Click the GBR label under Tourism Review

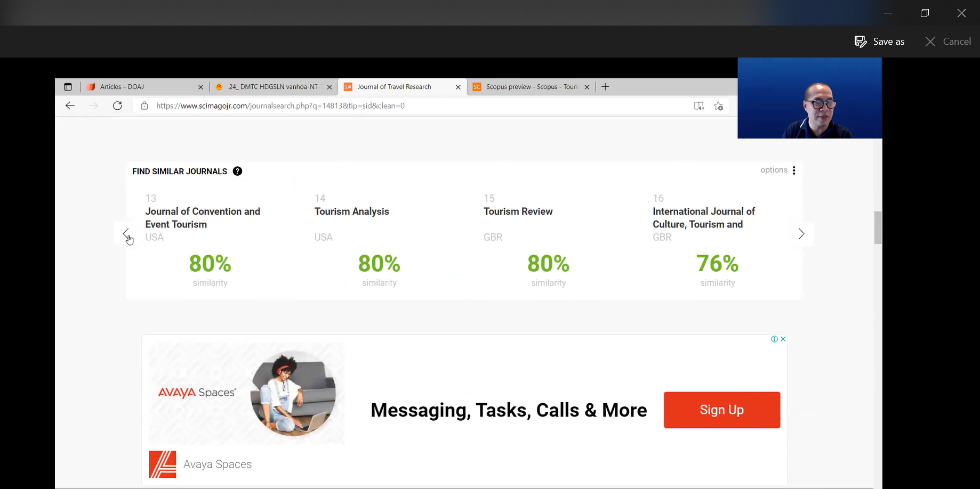click(493, 237)
